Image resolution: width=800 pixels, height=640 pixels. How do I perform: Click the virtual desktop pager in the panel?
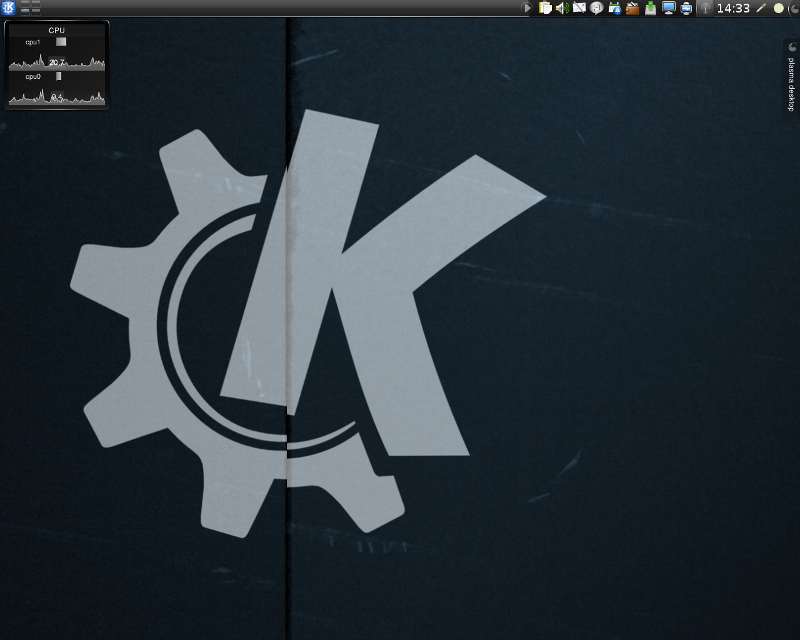point(31,8)
